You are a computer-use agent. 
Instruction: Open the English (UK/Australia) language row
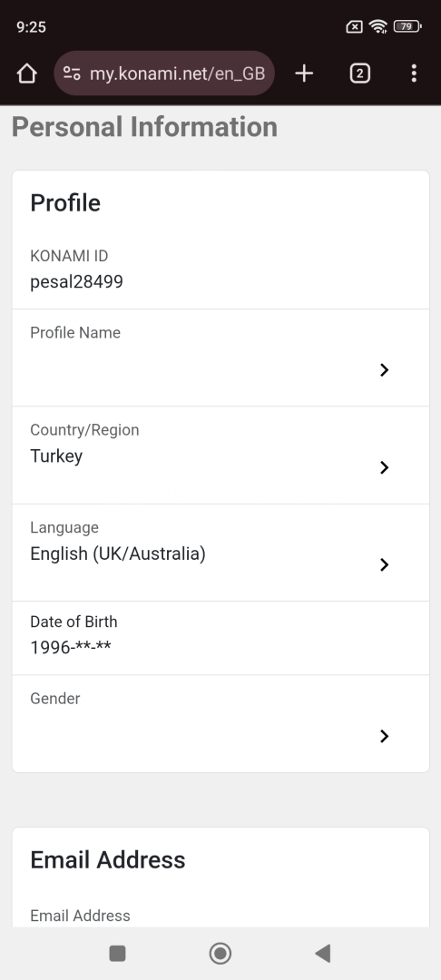tap(220, 553)
